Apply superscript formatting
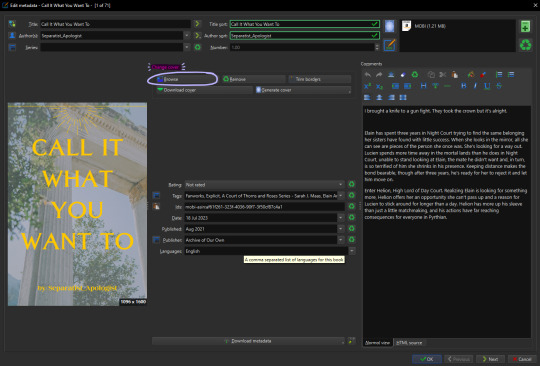The height and width of the screenshot is (366, 540). [367, 86]
